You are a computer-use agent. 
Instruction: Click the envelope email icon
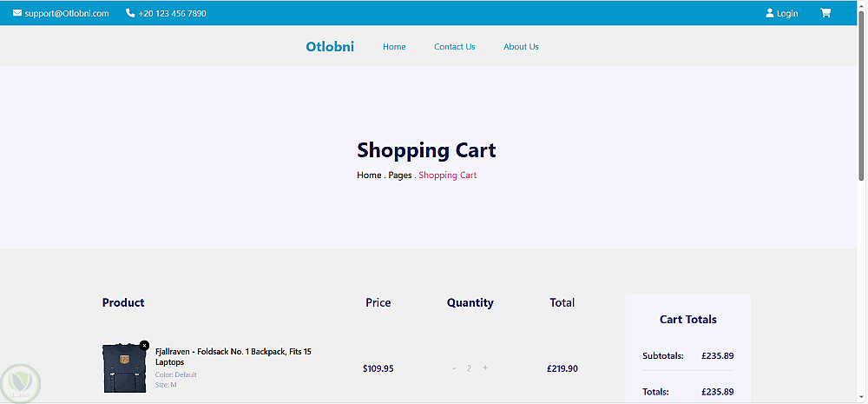[17, 13]
